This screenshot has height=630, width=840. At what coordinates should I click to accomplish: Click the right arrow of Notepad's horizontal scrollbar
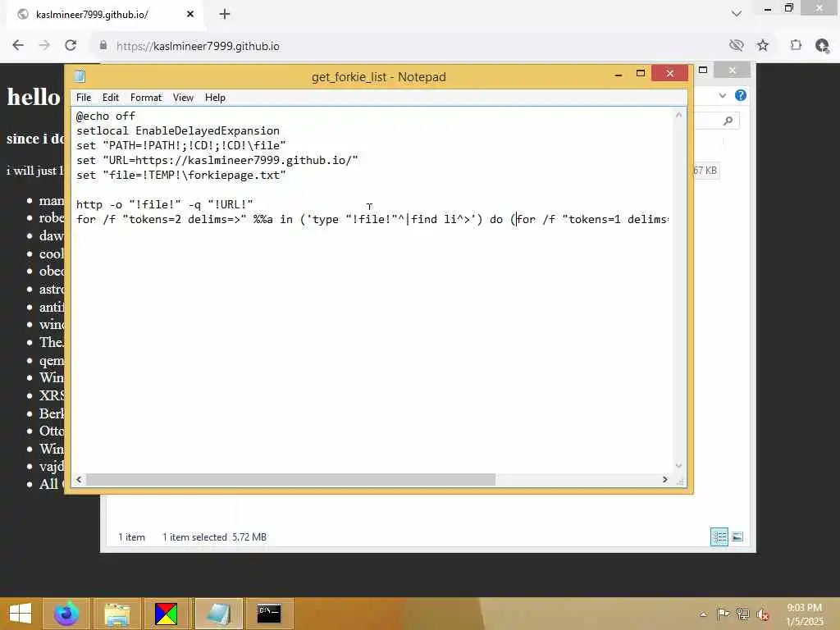(664, 479)
